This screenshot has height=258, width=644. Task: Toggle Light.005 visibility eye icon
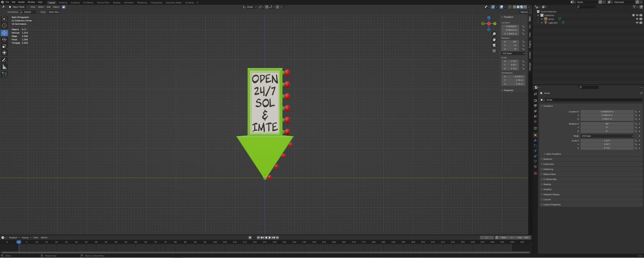pyautogui.click(x=637, y=23)
